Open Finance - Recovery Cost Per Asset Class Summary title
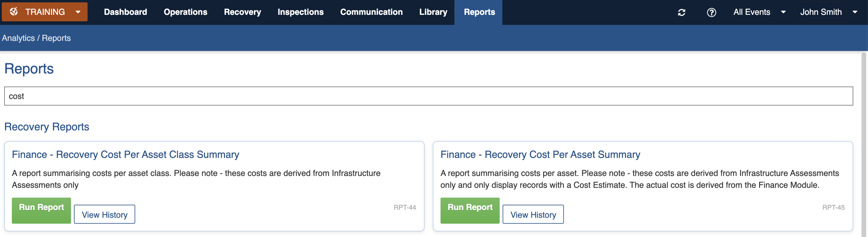 [125, 155]
